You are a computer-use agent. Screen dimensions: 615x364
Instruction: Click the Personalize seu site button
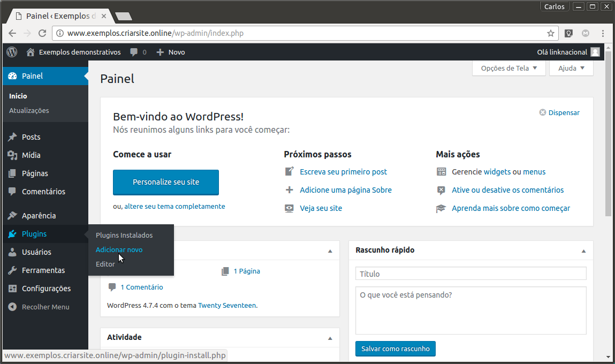coord(166,182)
